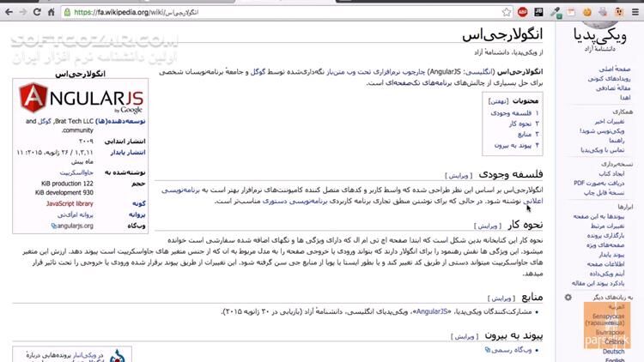This screenshot has width=644, height=362.
Task: Open sidebar link ویکی‌نویس شوید!
Action: click(602, 131)
